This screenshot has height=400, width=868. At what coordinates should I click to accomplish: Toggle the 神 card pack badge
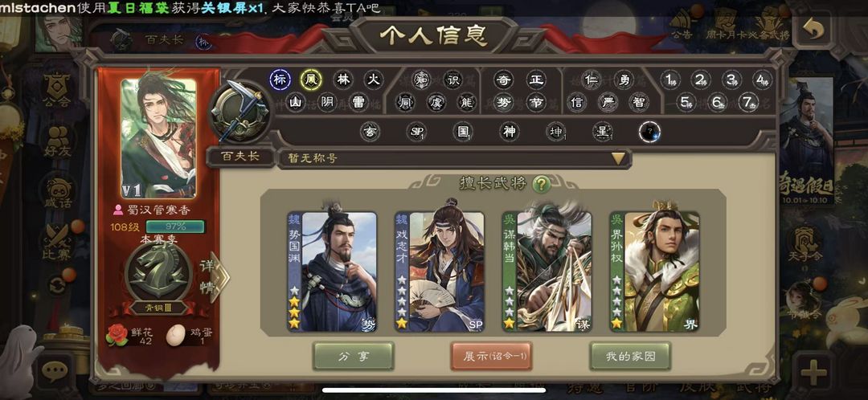tap(509, 132)
